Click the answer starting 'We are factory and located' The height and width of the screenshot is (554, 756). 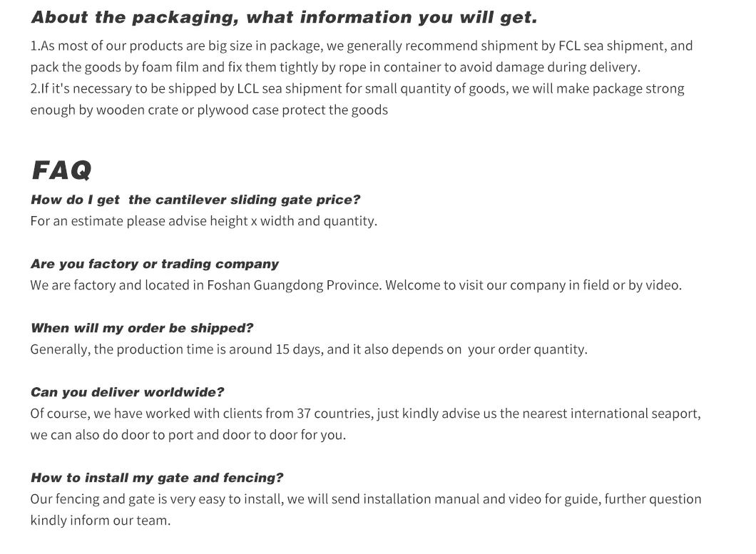[x=355, y=285]
